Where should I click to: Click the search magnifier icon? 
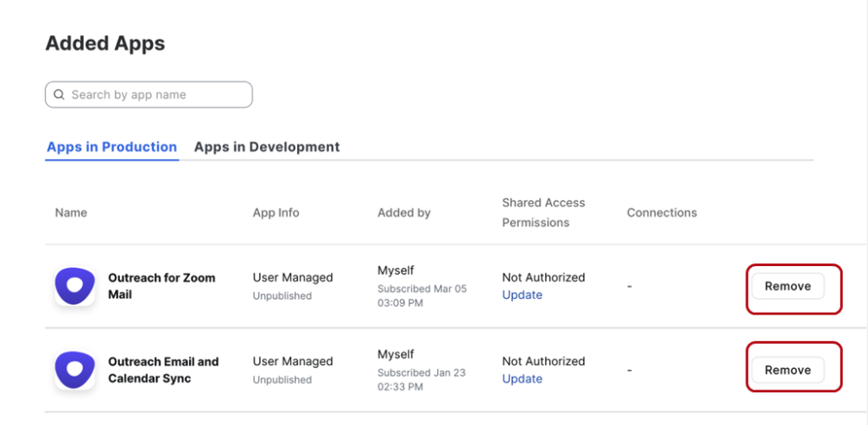tap(59, 95)
